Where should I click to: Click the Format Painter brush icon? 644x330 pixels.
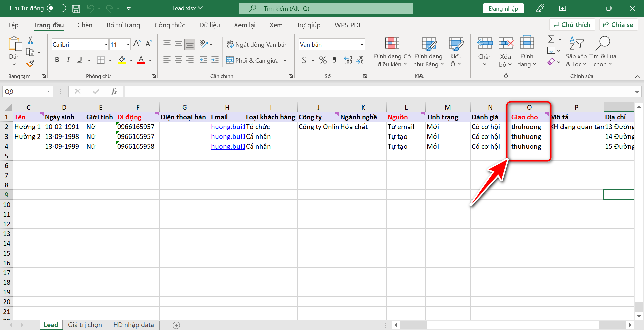tap(31, 63)
